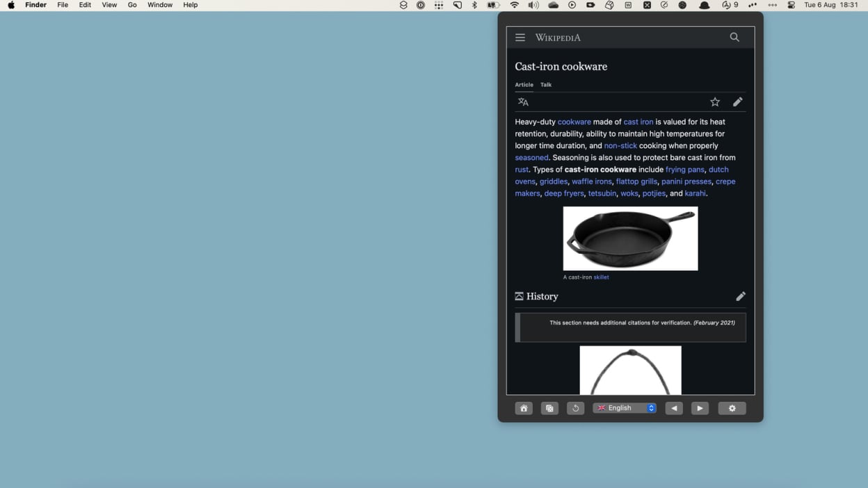Edit the History section via pencil icon
Viewport: 868px width, 488px height.
(741, 296)
